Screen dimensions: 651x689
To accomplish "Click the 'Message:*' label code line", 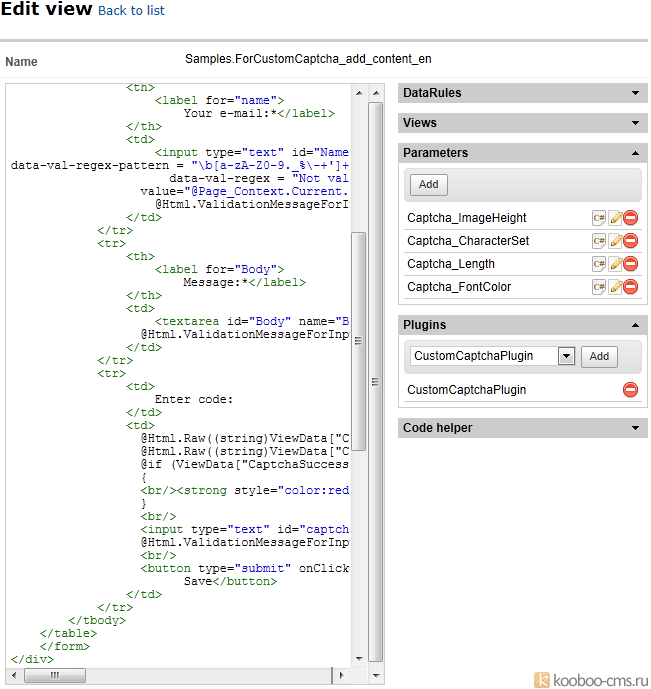I will point(245,282).
